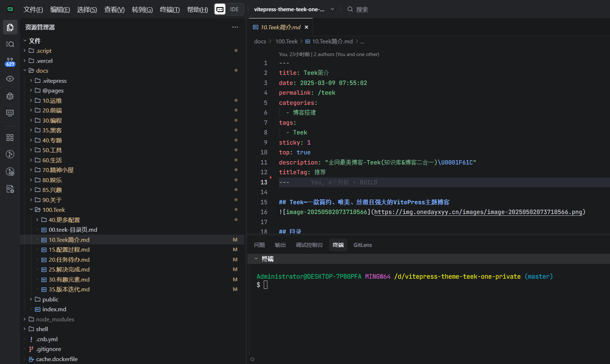Click line 10 top: true in editor
Screen dimensions: 610x364
coord(295,153)
